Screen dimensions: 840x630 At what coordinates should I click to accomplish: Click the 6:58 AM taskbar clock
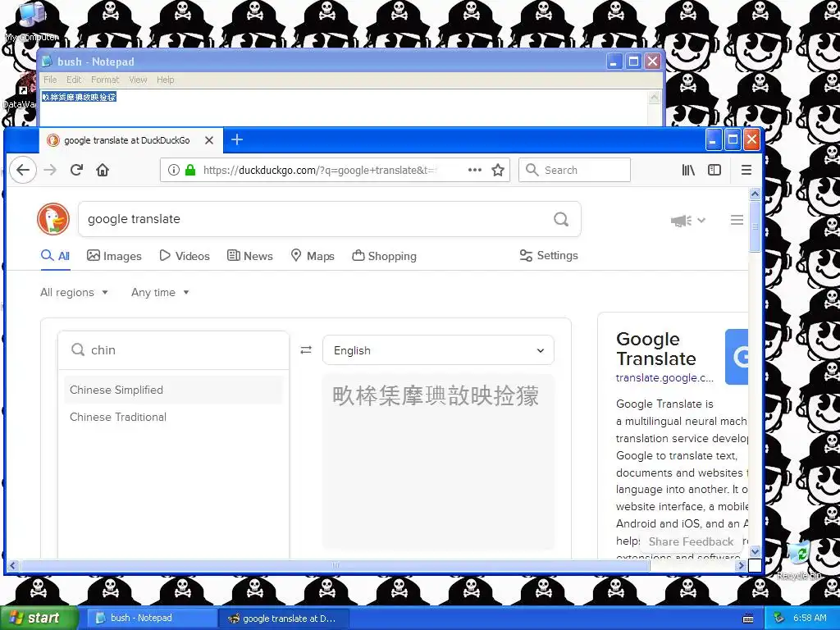(x=810, y=619)
